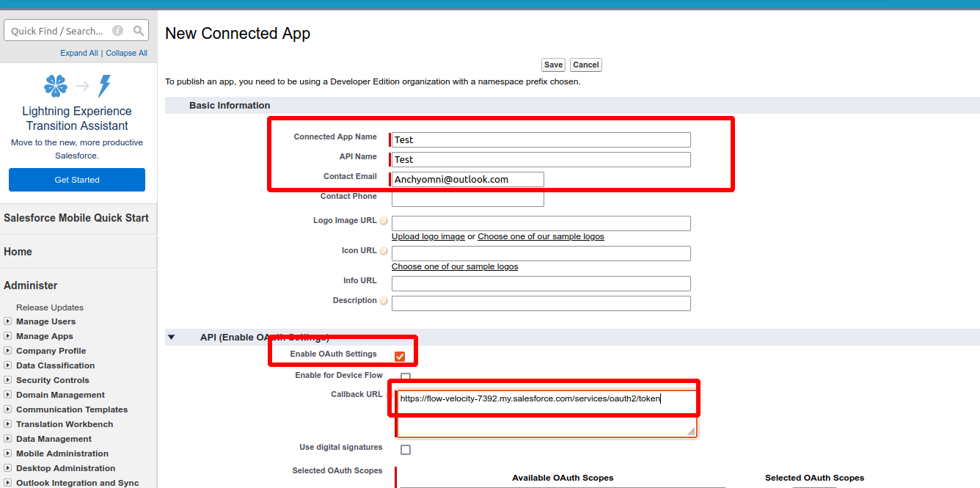Viewport: 980px width, 488px height.
Task: Click the Connected App Name field
Action: [x=541, y=139]
